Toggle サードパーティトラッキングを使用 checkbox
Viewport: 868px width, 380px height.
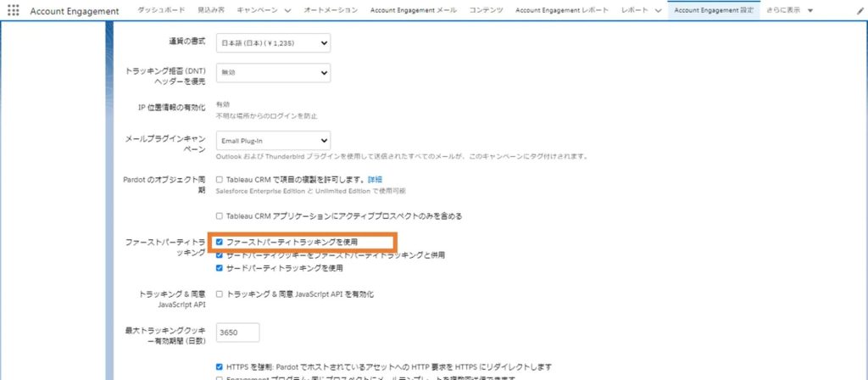click(220, 268)
